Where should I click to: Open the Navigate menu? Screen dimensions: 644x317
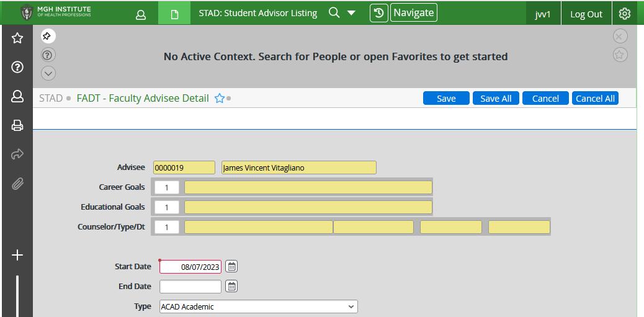pyautogui.click(x=414, y=13)
